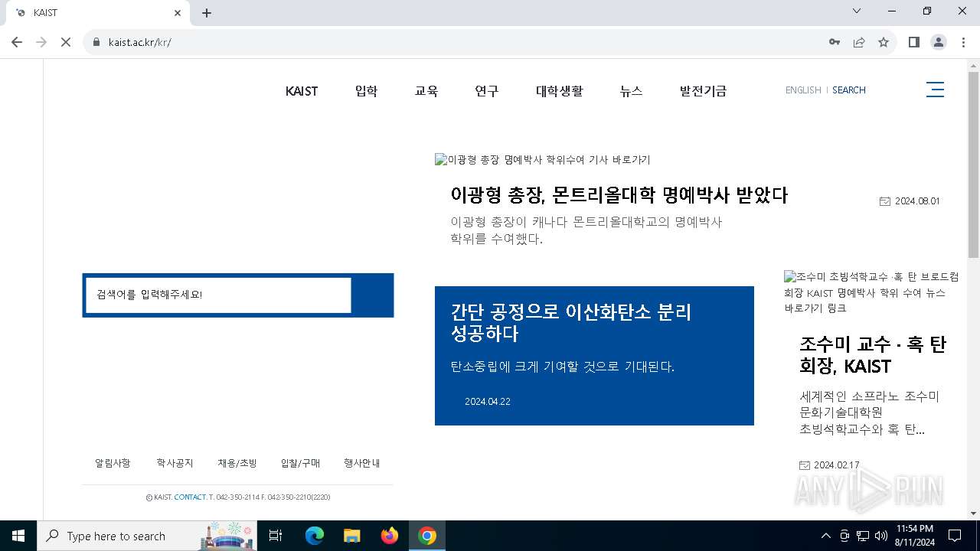The height and width of the screenshot is (551, 980).
Task: Open the SEARCH link in the header
Action: point(849,90)
